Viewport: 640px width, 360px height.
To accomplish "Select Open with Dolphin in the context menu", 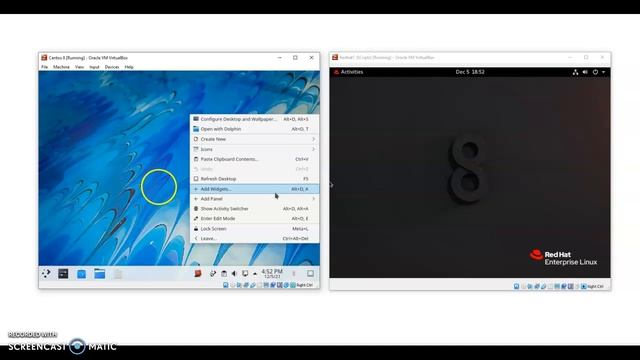I will point(254,129).
